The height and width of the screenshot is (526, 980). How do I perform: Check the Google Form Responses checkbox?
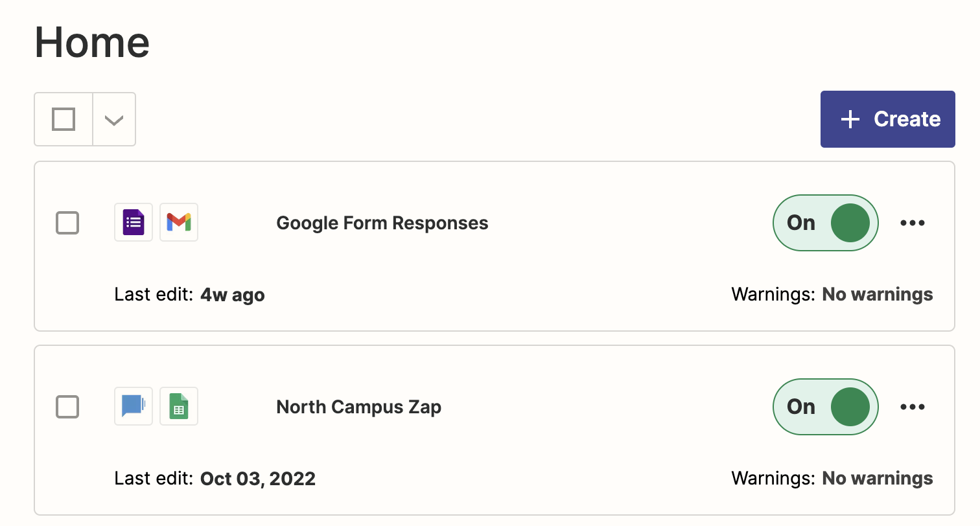[x=67, y=223]
